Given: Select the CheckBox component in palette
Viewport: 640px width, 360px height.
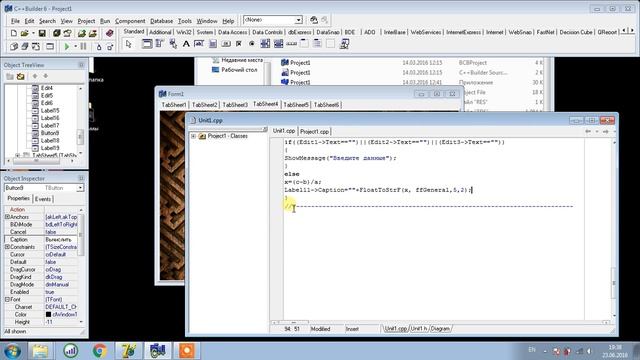Looking at the screenshot, I should coord(239,44).
